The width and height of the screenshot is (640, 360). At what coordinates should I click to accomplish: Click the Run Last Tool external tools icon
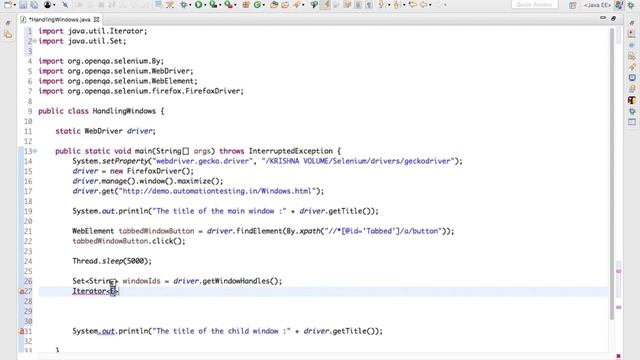pos(229,4)
